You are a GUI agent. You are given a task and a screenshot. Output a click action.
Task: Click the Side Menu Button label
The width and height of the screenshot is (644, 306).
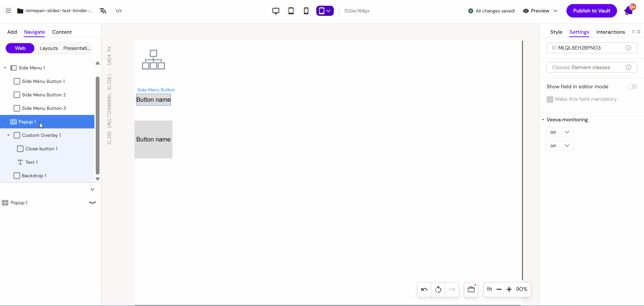point(156,90)
